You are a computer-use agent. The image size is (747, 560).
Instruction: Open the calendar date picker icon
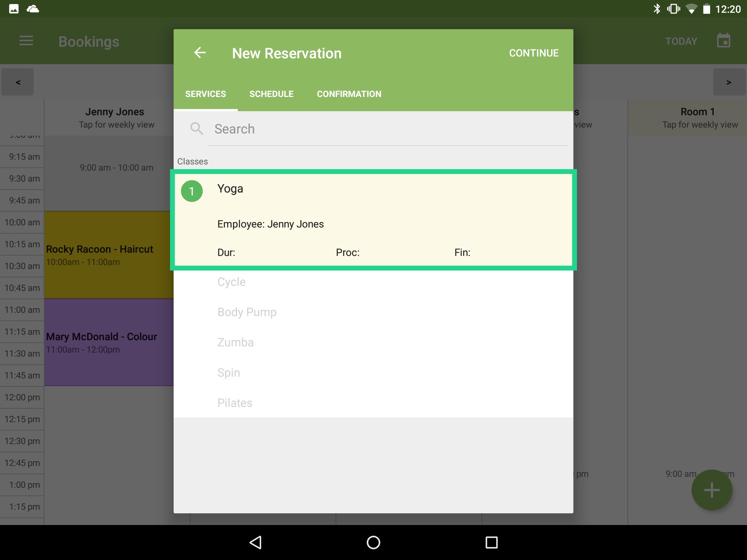click(723, 40)
